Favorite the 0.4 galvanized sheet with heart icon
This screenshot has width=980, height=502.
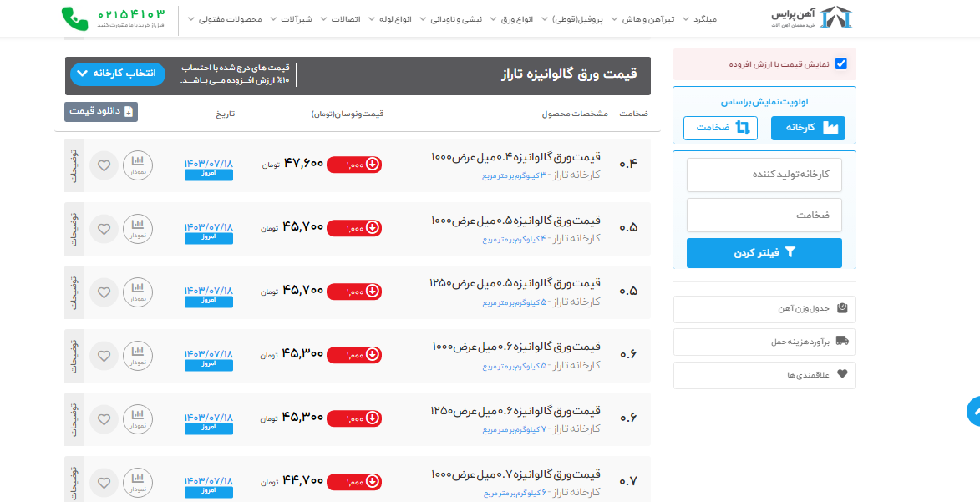(104, 165)
